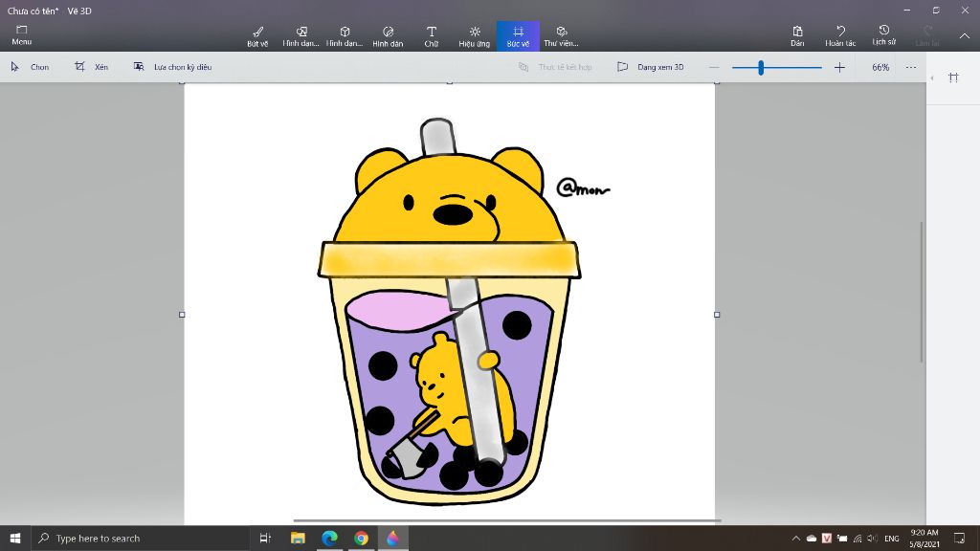Open the three-dot more options menu
Viewport: 980px width, 551px height.
pos(911,67)
